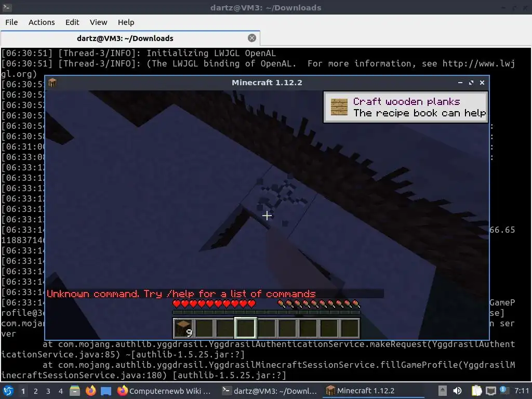
Task: Open the file manager launcher in the panel
Action: click(x=75, y=391)
